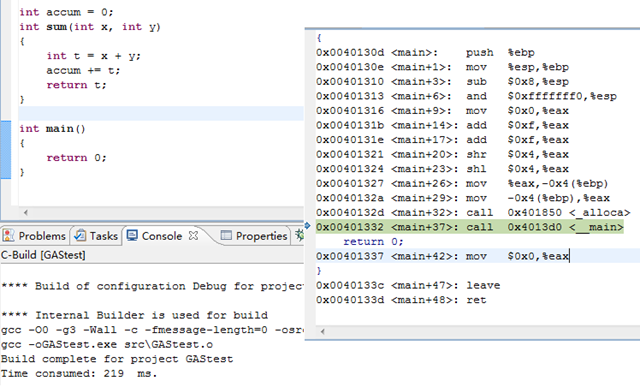Image resolution: width=640 pixels, height=387 pixels.
Task: Click the 'gcc -oGAStest.exe src\GAStest.o' line
Action: [107, 345]
